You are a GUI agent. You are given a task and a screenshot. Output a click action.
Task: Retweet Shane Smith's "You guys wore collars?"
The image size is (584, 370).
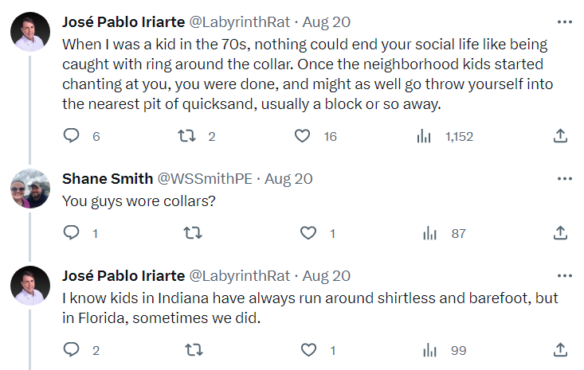point(193,233)
